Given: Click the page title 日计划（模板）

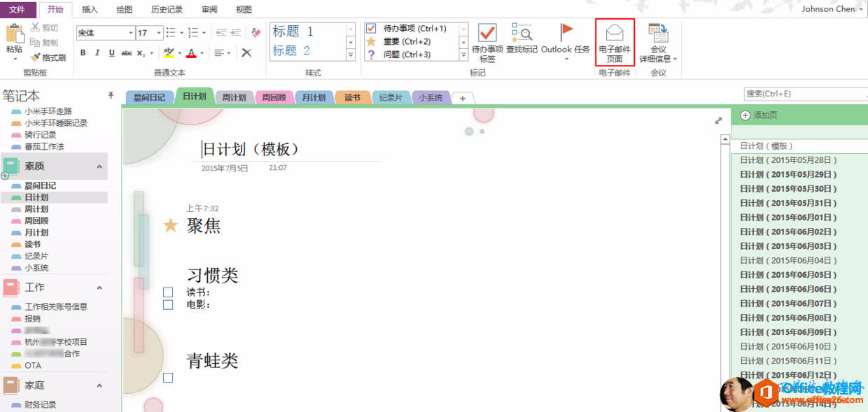Looking at the screenshot, I should tap(251, 149).
